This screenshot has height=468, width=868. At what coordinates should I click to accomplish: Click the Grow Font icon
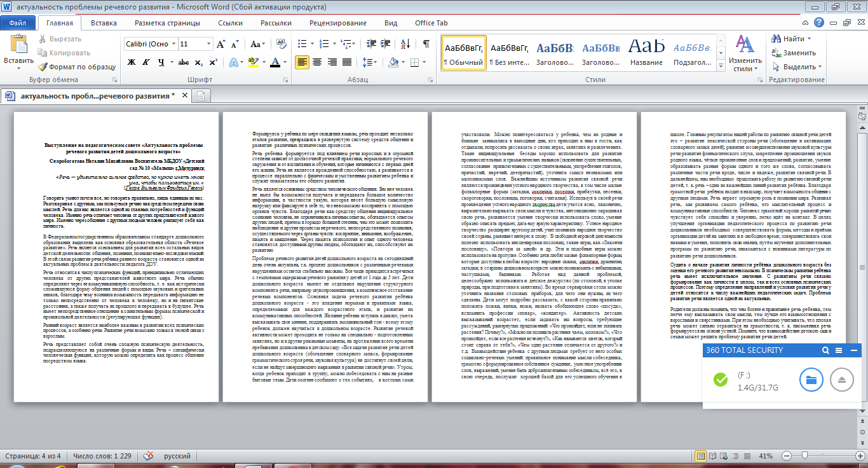pos(221,45)
